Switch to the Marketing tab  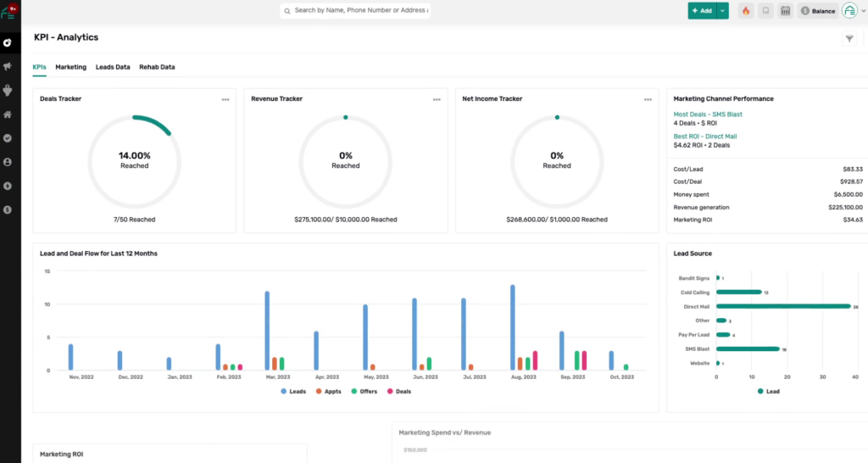[x=71, y=67]
